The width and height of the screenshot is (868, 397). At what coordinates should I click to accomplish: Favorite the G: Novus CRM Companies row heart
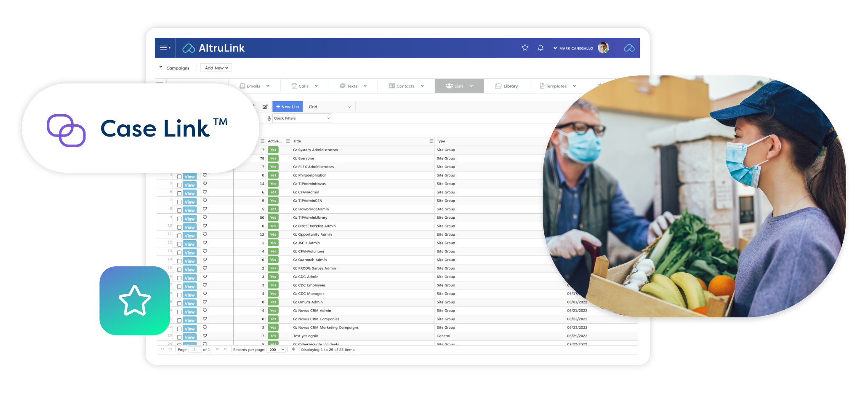(205, 319)
